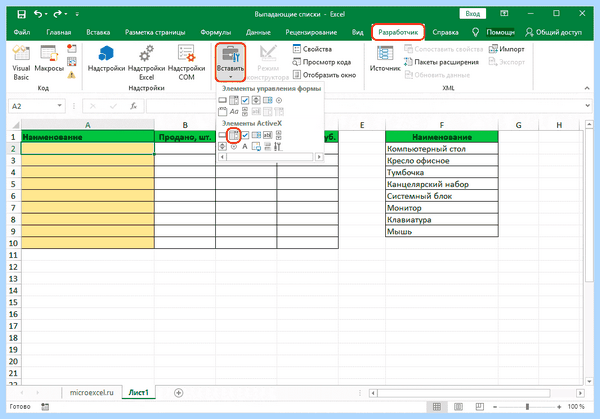The height and width of the screenshot is (419, 600).
Task: Select the circled ActiveX Combo Box icon
Action: (x=234, y=135)
